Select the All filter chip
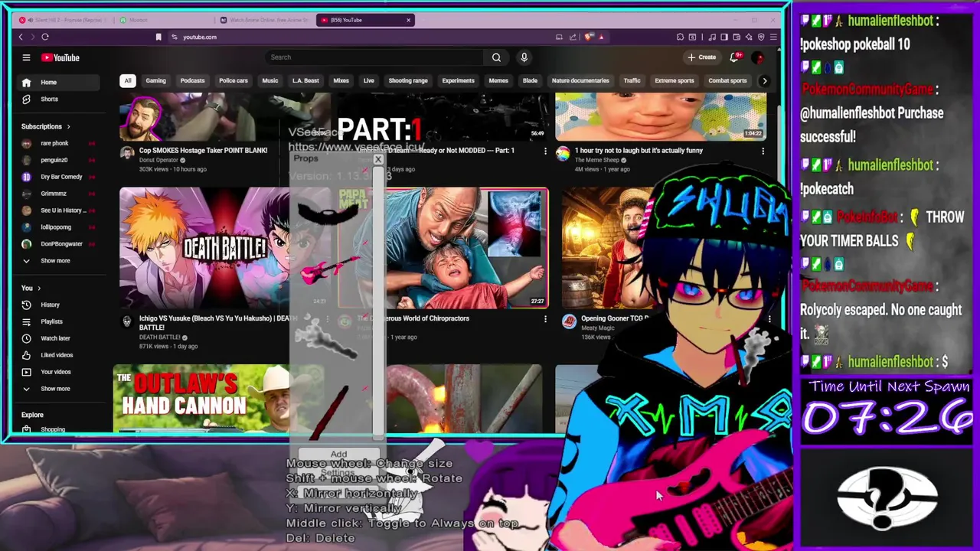The image size is (980, 551). tap(128, 80)
